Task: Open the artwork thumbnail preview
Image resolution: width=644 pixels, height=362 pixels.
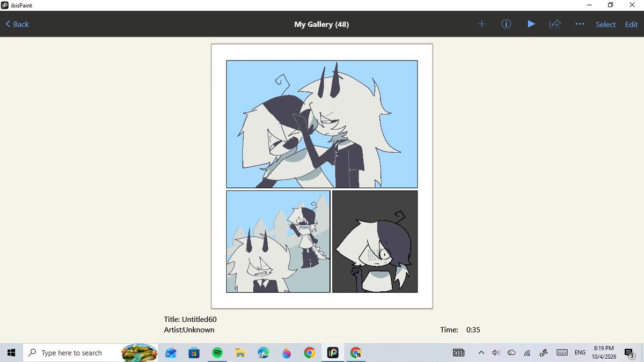Action: coord(322,176)
